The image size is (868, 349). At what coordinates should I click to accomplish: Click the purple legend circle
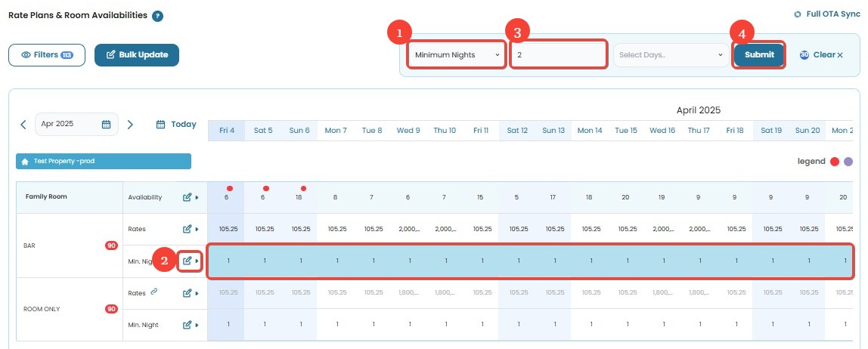(848, 162)
